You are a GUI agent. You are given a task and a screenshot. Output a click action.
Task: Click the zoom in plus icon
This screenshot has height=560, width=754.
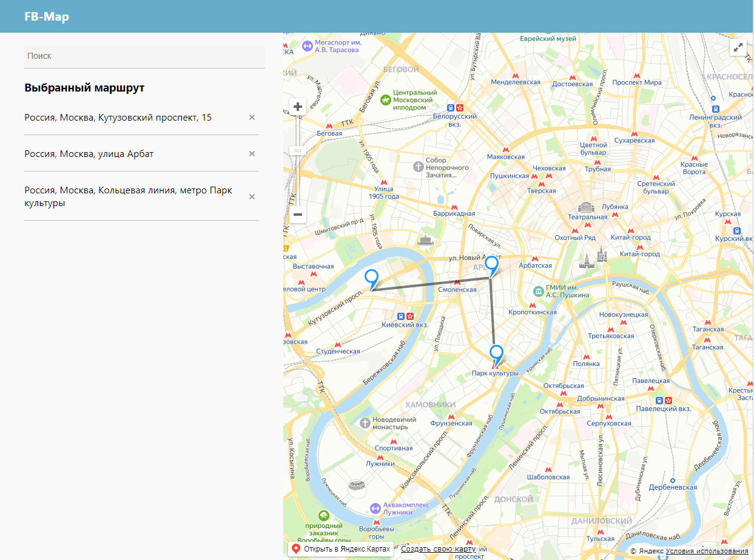(298, 106)
